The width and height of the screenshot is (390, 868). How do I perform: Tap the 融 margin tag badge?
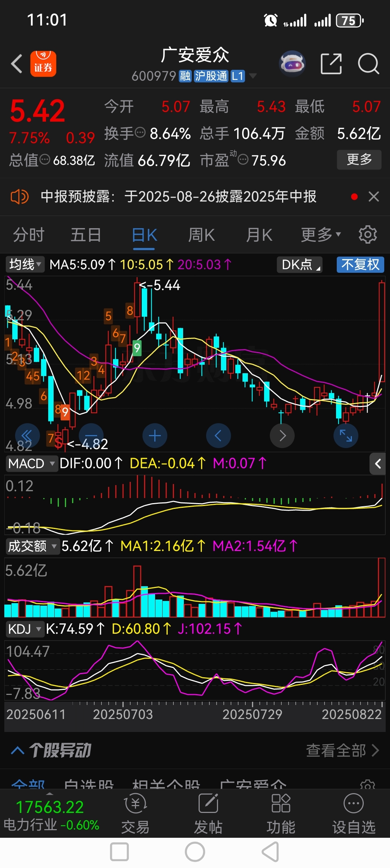click(x=185, y=76)
